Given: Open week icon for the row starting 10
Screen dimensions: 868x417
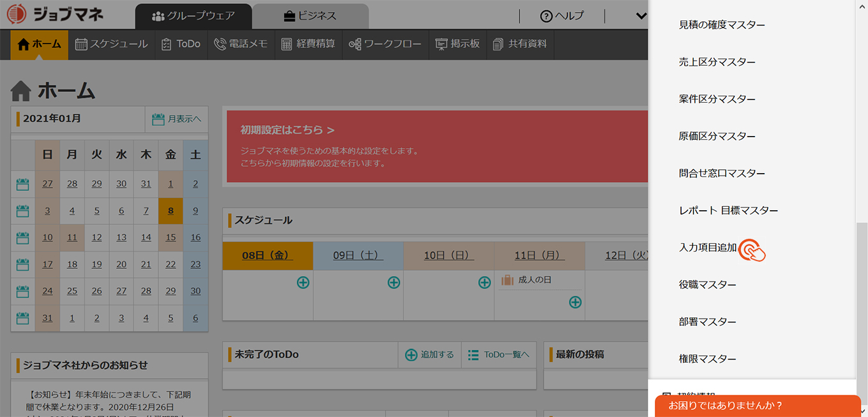Looking at the screenshot, I should pos(23,238).
